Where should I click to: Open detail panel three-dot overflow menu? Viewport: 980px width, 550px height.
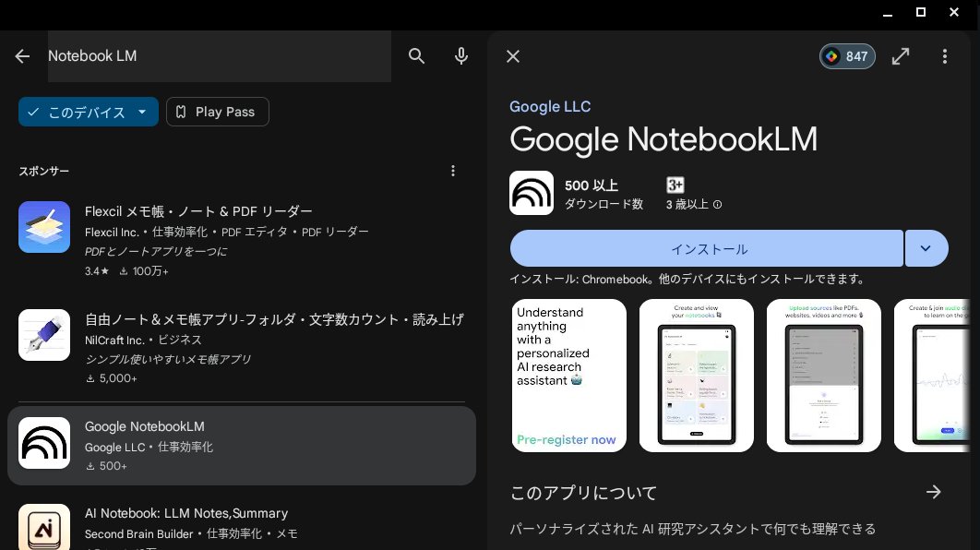coord(944,56)
